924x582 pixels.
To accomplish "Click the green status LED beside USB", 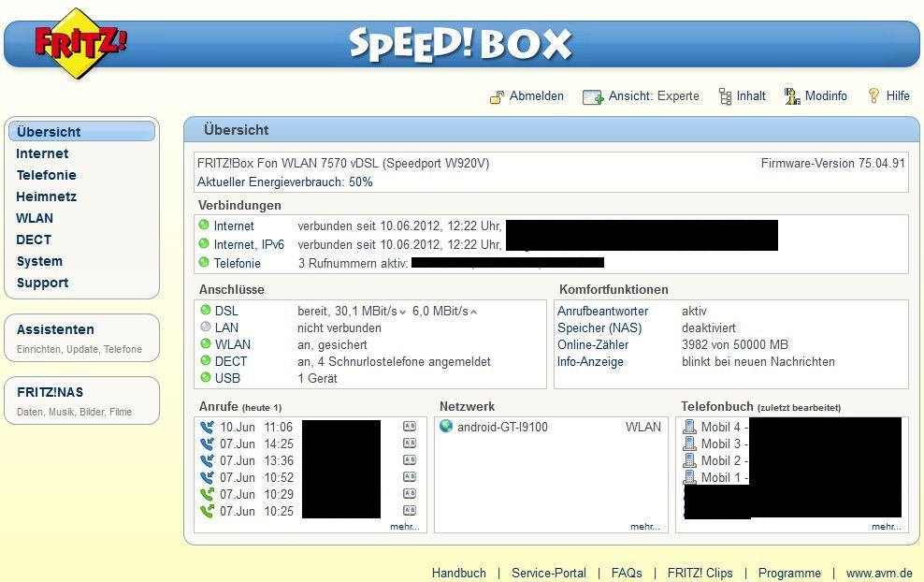I will pyautogui.click(x=205, y=377).
